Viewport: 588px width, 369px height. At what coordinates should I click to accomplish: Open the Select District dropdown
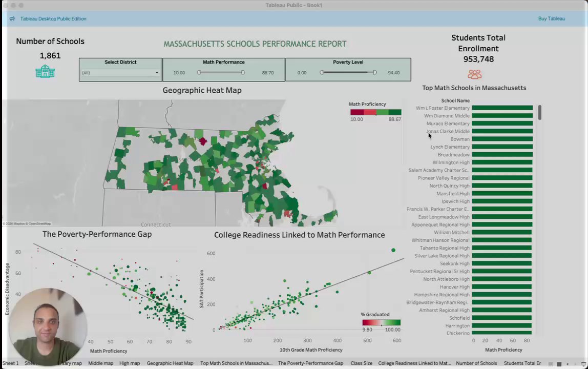120,73
